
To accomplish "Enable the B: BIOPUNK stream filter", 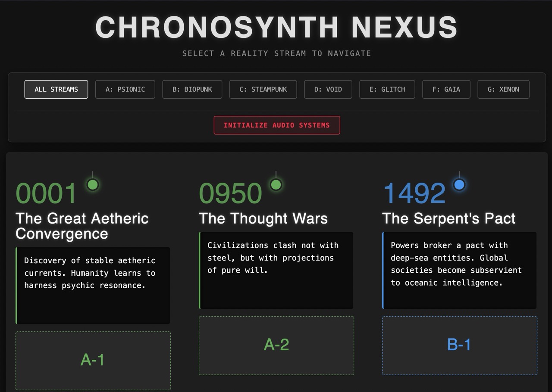I will click(x=192, y=89).
